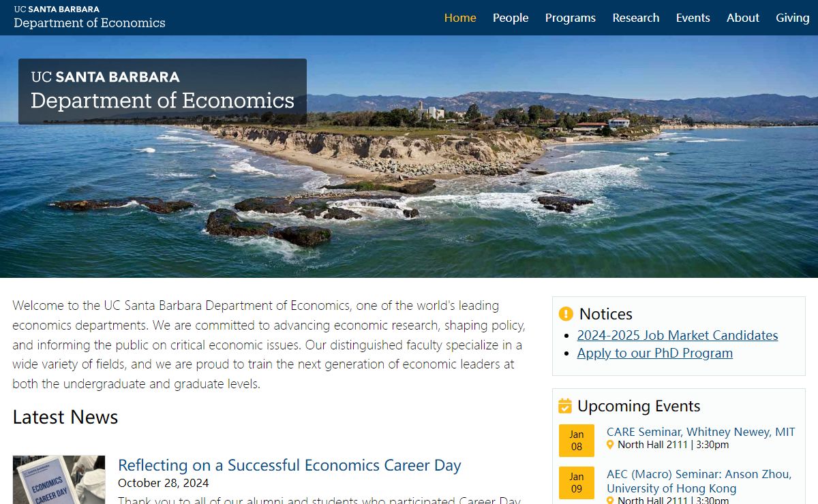This screenshot has width=818, height=504.
Task: Open Reflecting on a Successful Economics Career Day
Action: click(290, 465)
